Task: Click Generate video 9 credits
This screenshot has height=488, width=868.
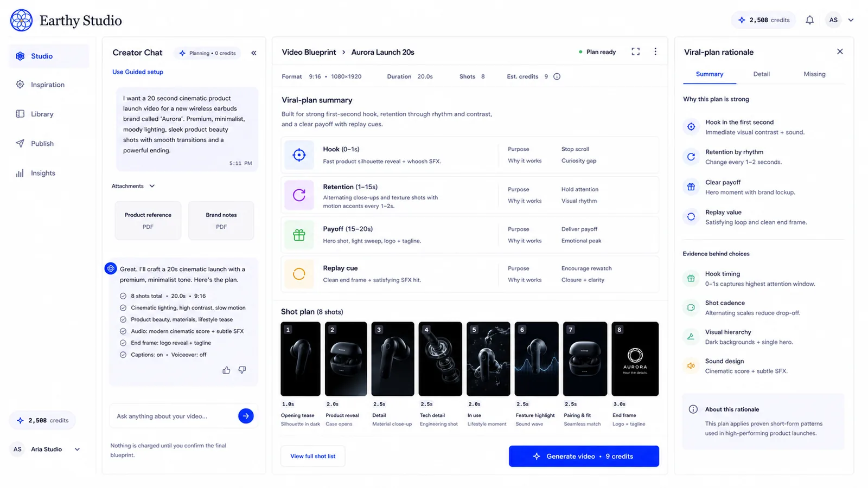Action: (584, 456)
